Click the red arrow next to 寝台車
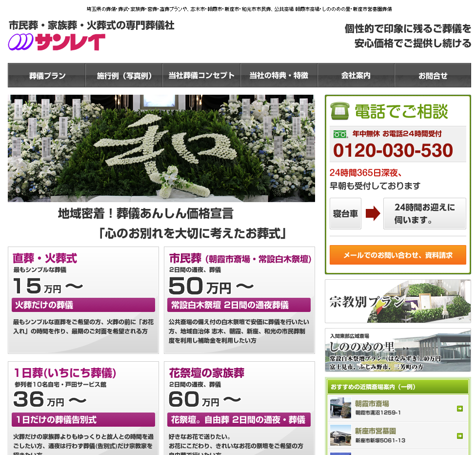Screen dimensions: 476x455 tap(373, 213)
